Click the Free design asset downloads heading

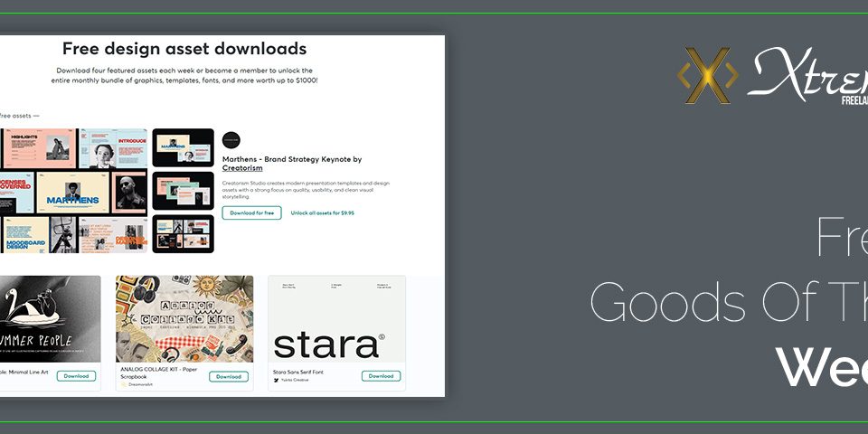tap(184, 49)
